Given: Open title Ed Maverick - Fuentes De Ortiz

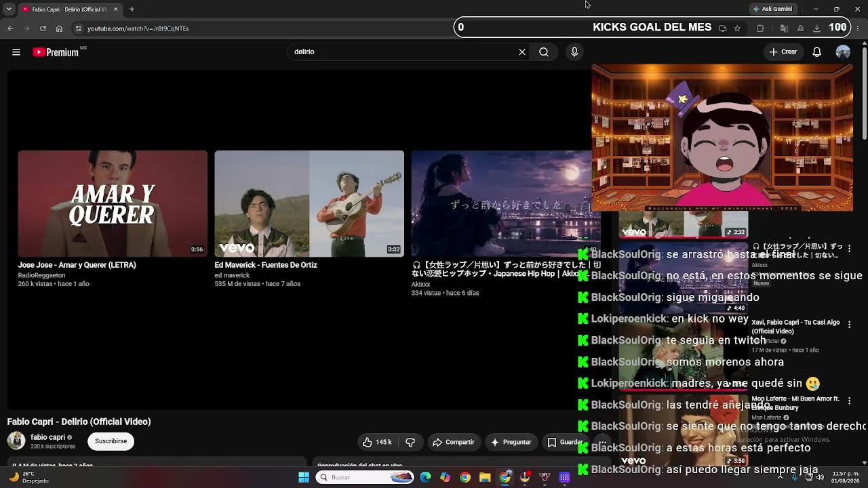Looking at the screenshot, I should [266, 265].
